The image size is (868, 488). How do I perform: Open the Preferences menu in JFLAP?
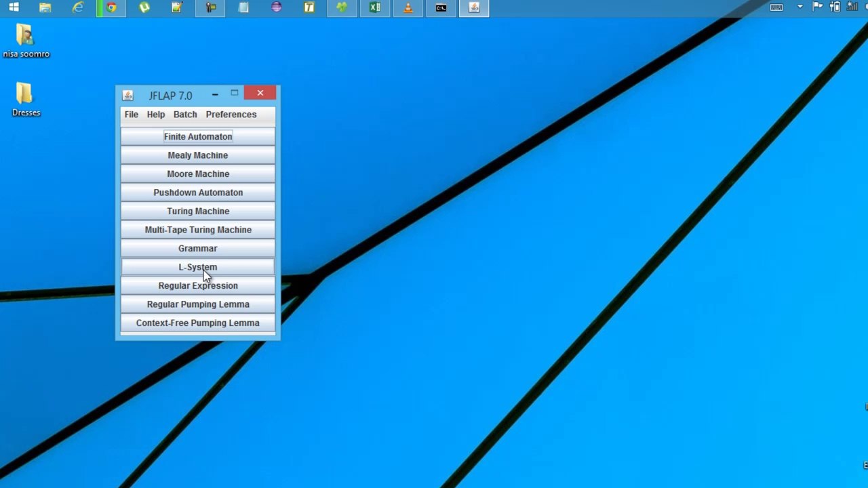[x=231, y=115]
